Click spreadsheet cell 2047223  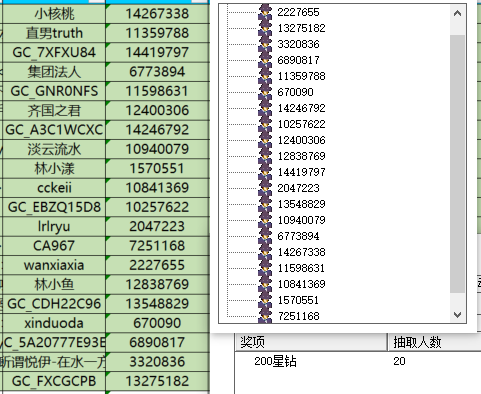[157, 226]
